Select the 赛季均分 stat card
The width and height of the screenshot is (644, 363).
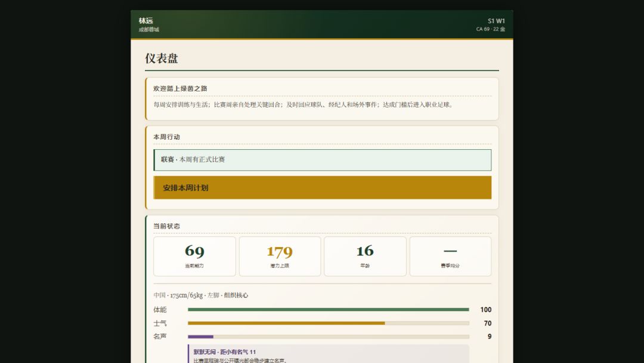(450, 256)
